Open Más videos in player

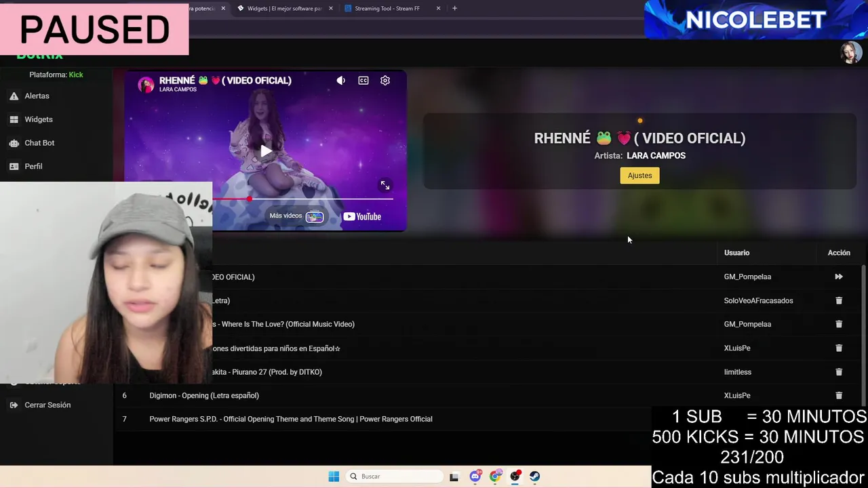tap(296, 216)
